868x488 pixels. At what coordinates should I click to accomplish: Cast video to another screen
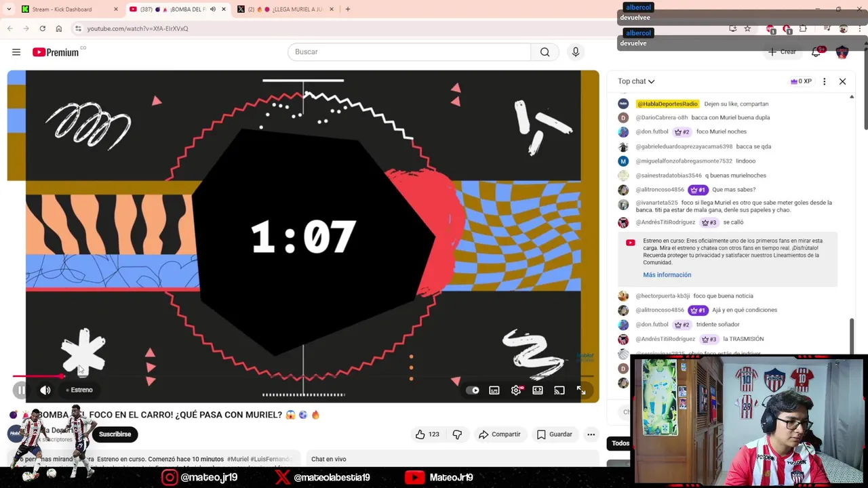point(559,390)
